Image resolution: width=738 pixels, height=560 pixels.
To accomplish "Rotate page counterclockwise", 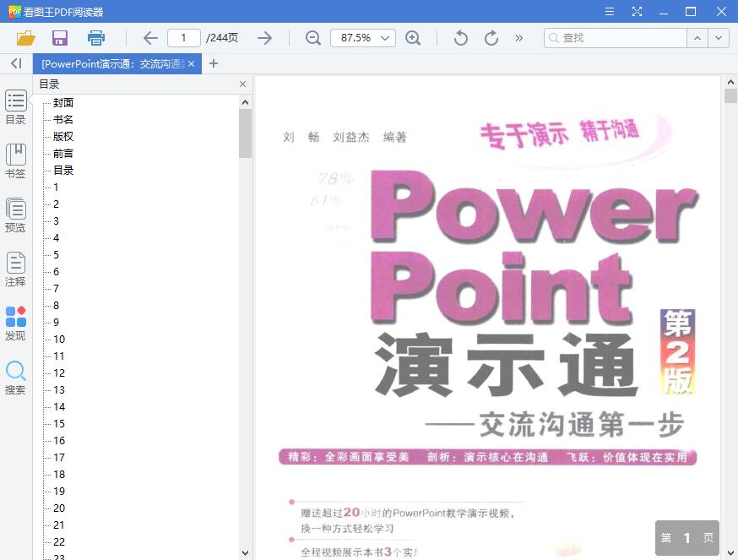I will coord(461,38).
